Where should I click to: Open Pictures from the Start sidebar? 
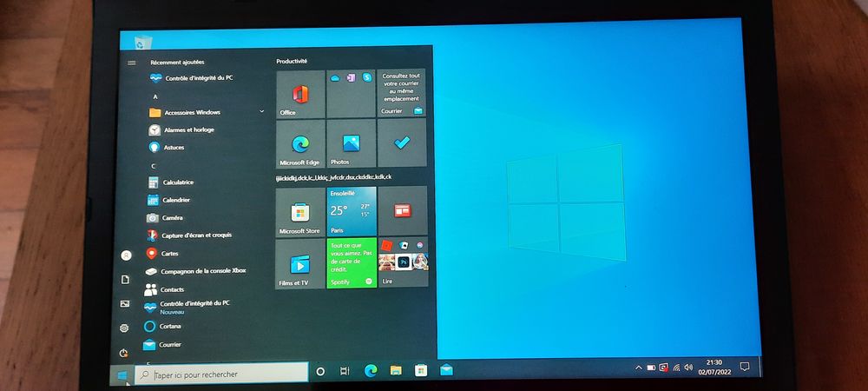[x=124, y=303]
